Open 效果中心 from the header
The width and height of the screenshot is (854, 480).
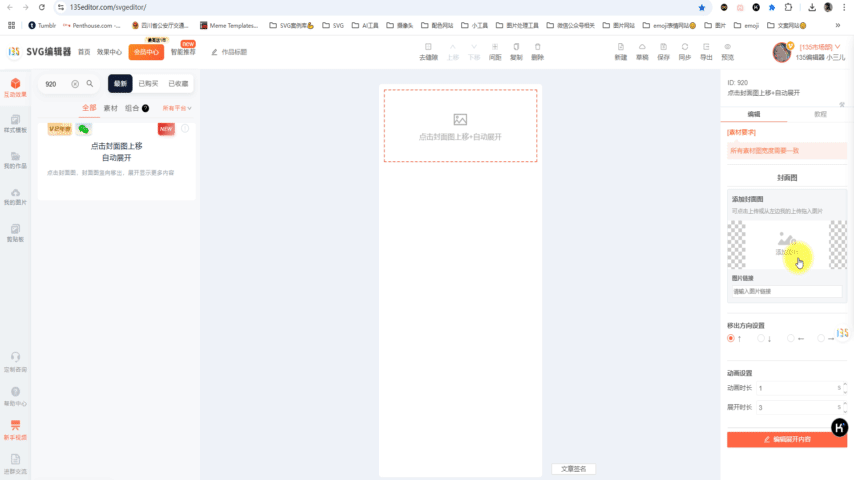109,52
